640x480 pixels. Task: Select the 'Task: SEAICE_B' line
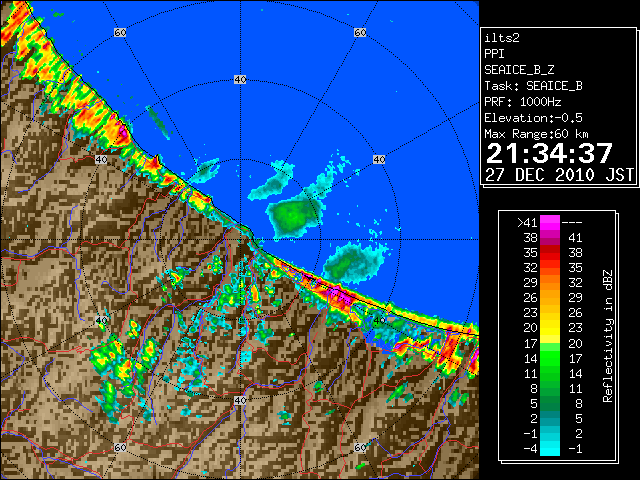533,86
